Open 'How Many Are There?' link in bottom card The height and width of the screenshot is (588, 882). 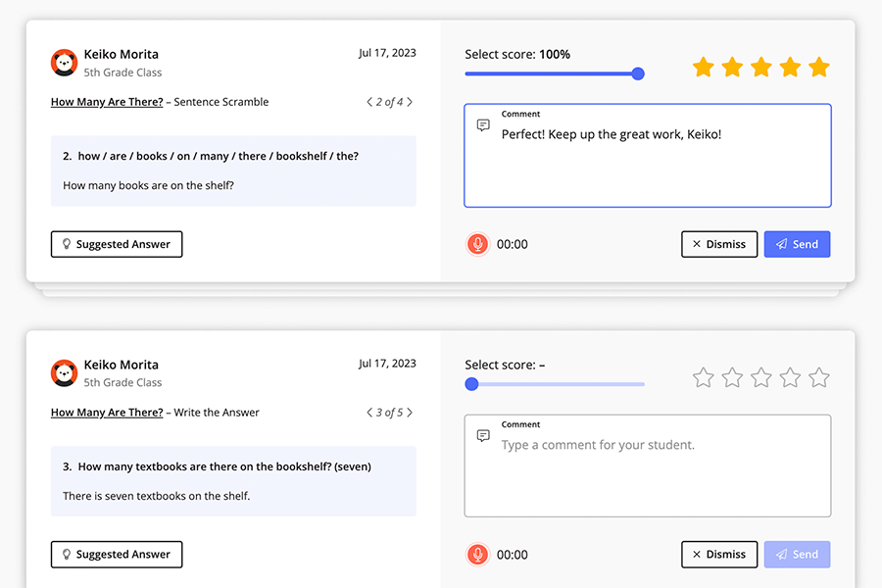pyautogui.click(x=107, y=413)
